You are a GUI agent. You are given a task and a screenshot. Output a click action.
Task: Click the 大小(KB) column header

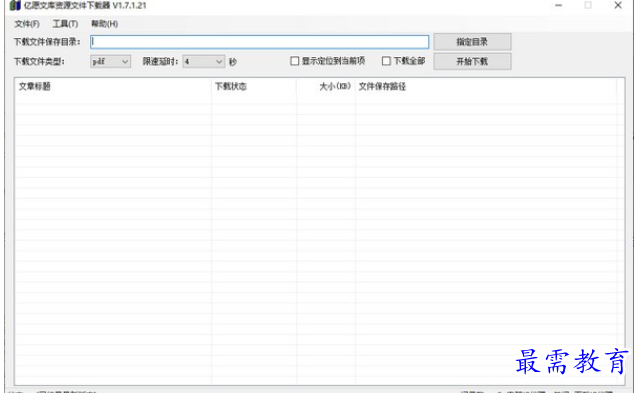click(x=326, y=86)
